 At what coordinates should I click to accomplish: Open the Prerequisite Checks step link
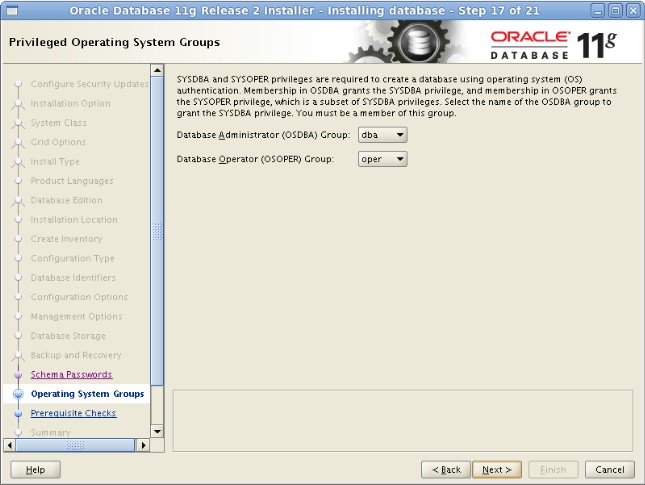pos(74,413)
